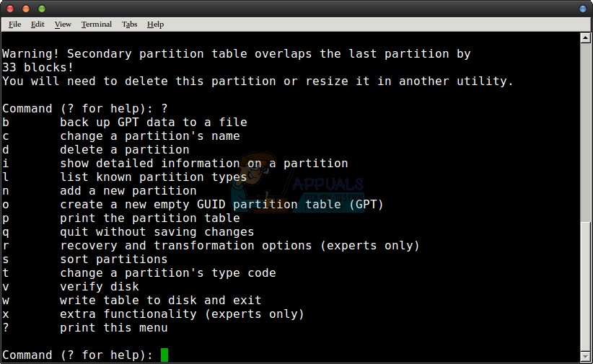Open the Help menu
Viewport: 593px width, 364px height.
(155, 24)
